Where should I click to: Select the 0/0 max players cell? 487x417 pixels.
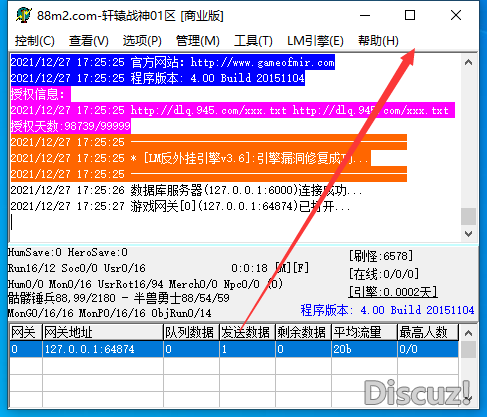[x=428, y=349]
